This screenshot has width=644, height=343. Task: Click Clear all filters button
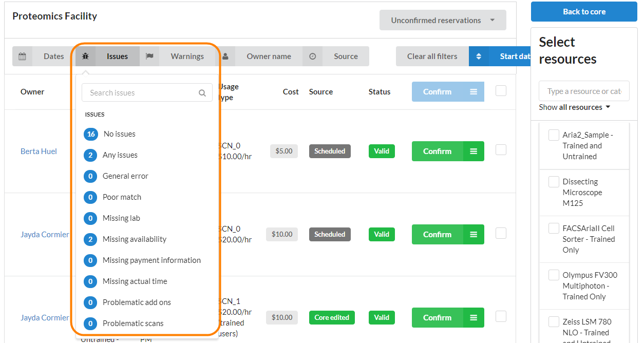coord(432,56)
